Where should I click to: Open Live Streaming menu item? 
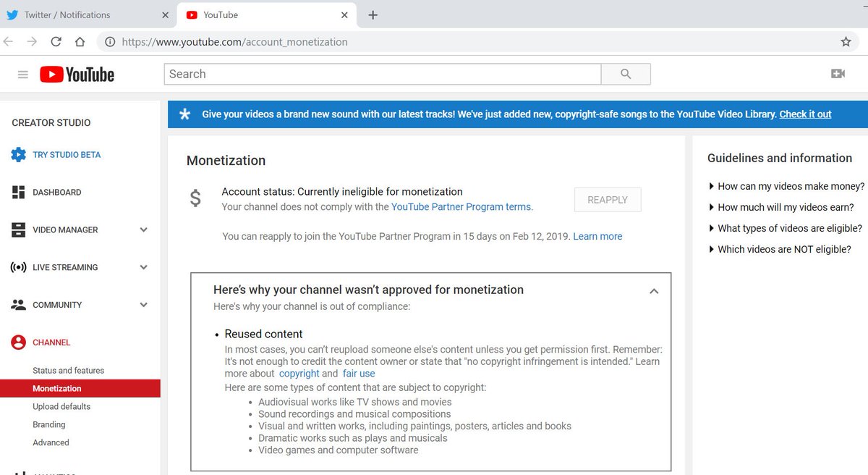click(65, 268)
